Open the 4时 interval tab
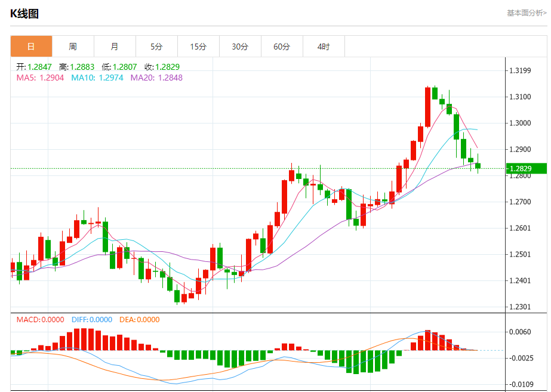The height and width of the screenshot is (392, 551). pyautogui.click(x=324, y=47)
